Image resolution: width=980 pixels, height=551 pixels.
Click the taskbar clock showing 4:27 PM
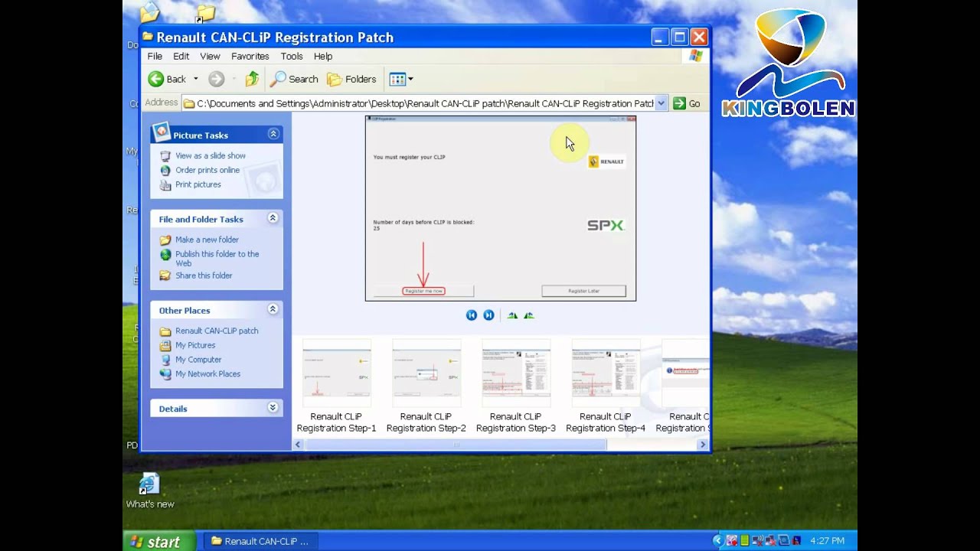[827, 541]
